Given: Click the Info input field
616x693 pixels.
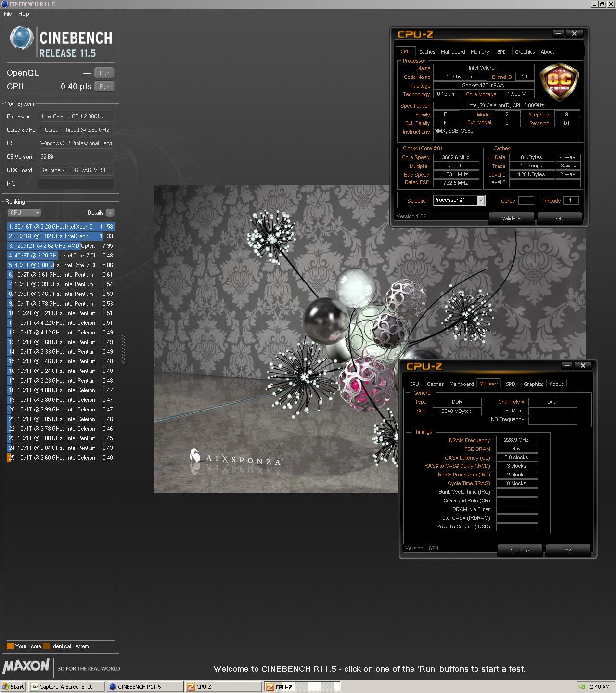Looking at the screenshot, I should point(76,184).
